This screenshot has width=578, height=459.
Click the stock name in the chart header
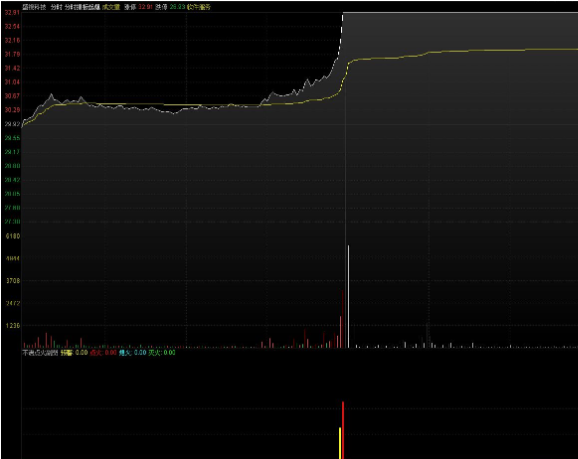coord(34,7)
